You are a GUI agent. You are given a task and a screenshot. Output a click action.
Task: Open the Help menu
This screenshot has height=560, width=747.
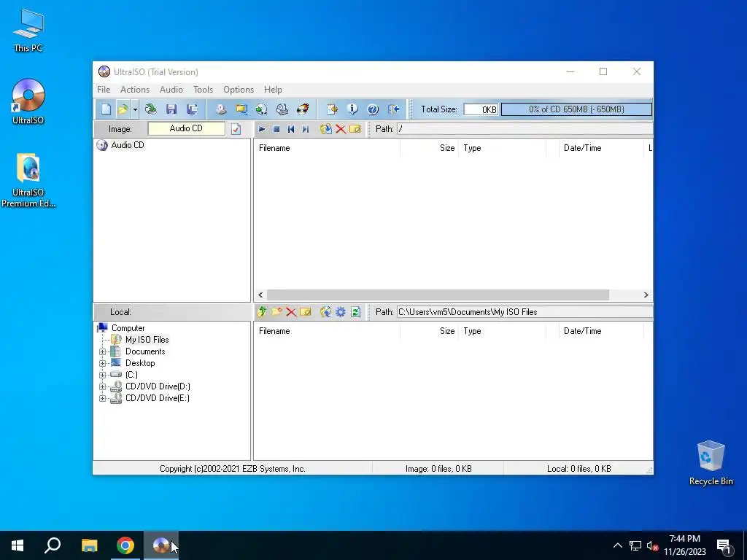tap(273, 90)
